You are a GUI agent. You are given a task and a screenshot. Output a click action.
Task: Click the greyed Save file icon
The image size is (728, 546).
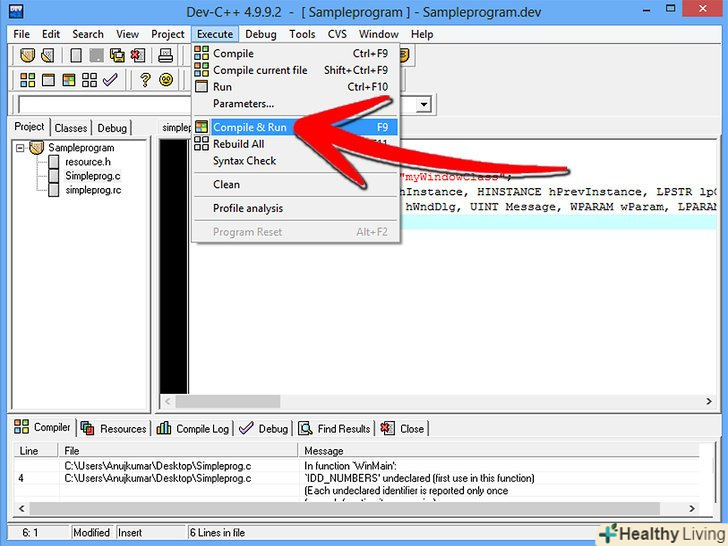(x=96, y=55)
